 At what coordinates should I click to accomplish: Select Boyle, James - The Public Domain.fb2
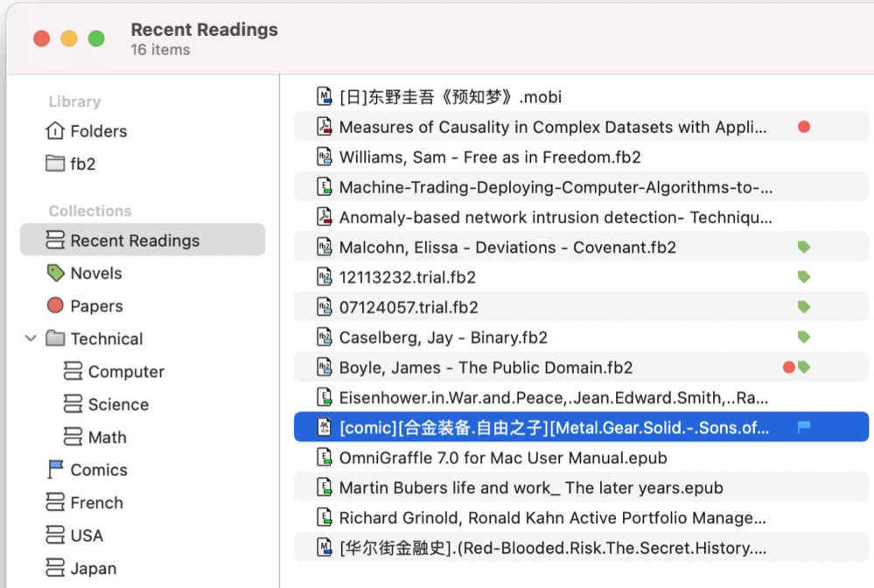[x=581, y=367]
